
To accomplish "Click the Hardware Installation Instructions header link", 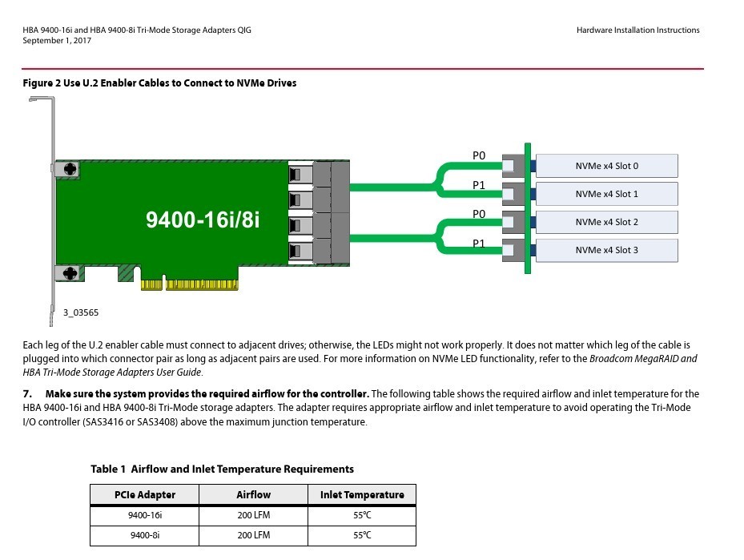I will (637, 30).
